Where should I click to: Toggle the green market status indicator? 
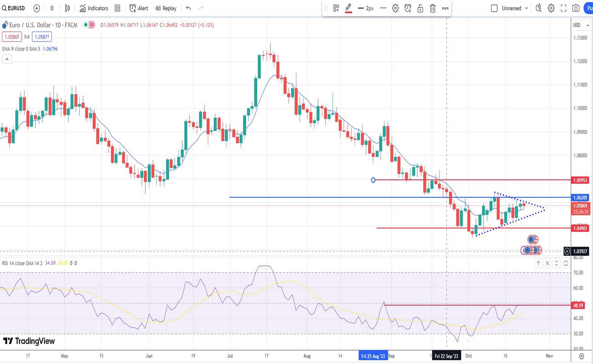[x=86, y=25]
